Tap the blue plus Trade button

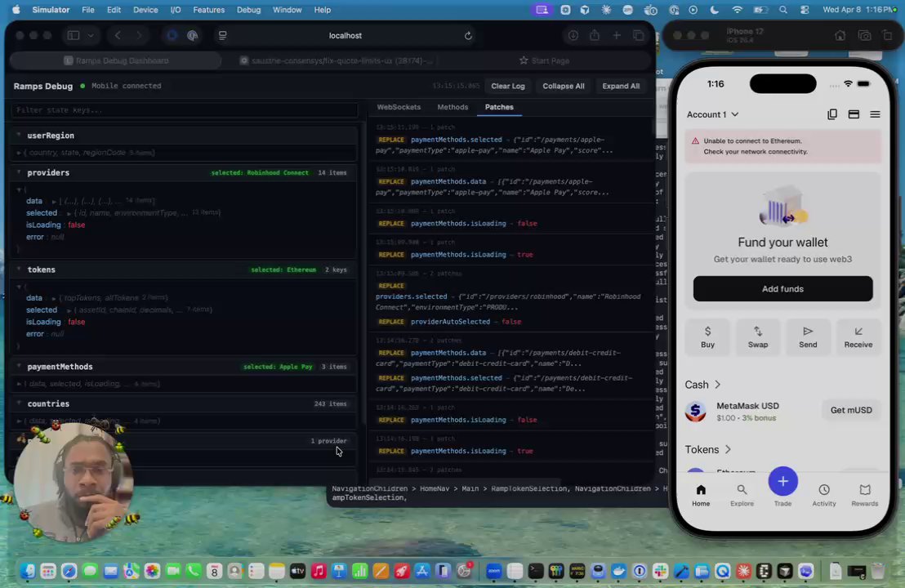coord(782,481)
